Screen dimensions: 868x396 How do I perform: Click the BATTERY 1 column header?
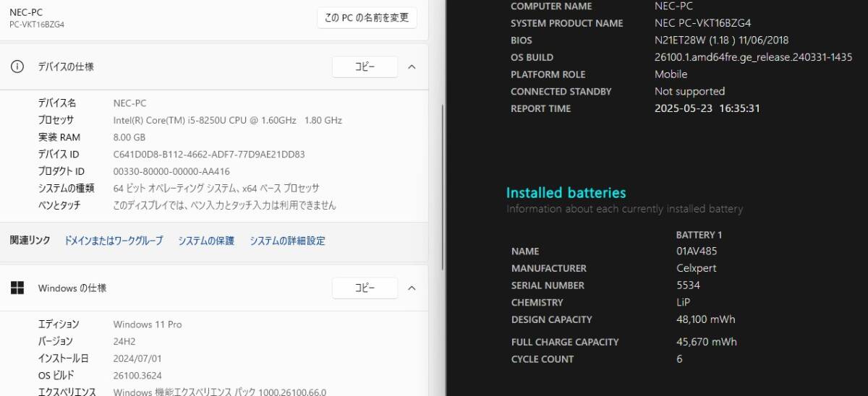coord(699,235)
